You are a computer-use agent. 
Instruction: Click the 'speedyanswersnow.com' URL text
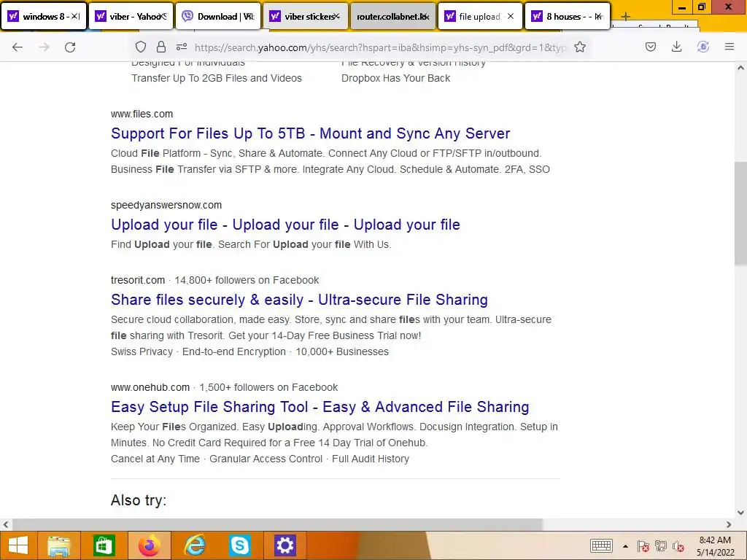tap(166, 205)
